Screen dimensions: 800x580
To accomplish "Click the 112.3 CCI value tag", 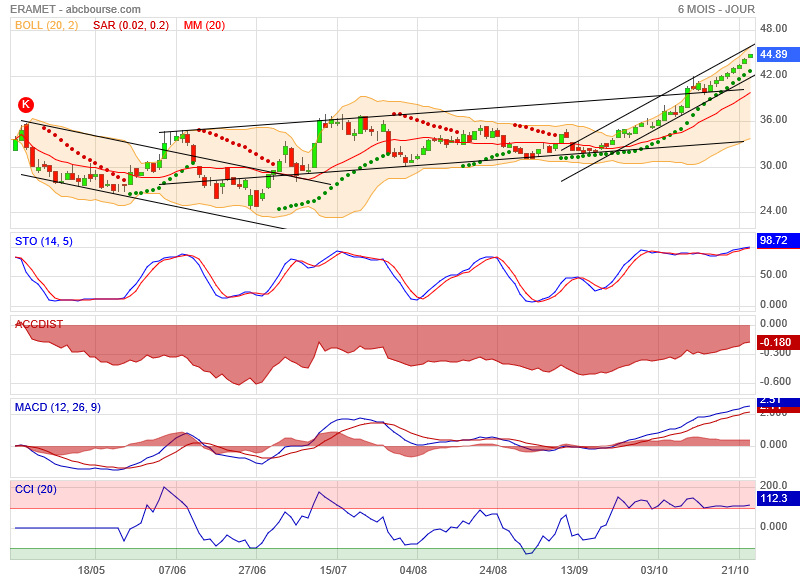I will point(778,498).
